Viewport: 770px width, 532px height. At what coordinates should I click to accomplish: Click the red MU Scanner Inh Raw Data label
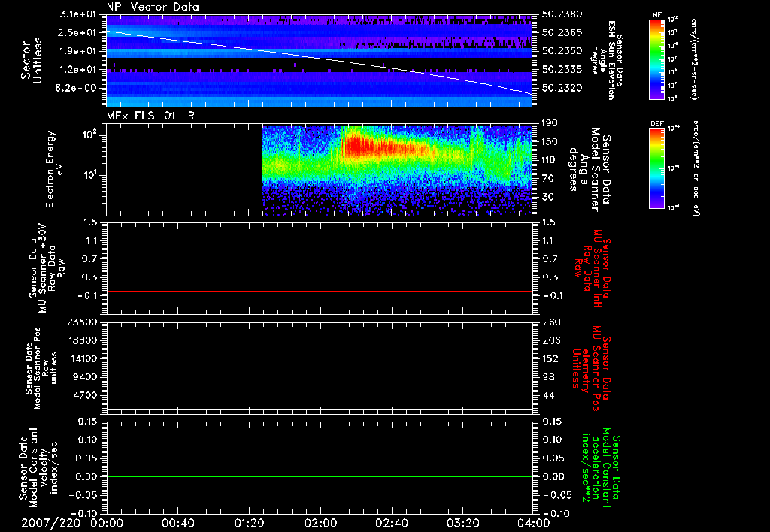tap(593, 268)
